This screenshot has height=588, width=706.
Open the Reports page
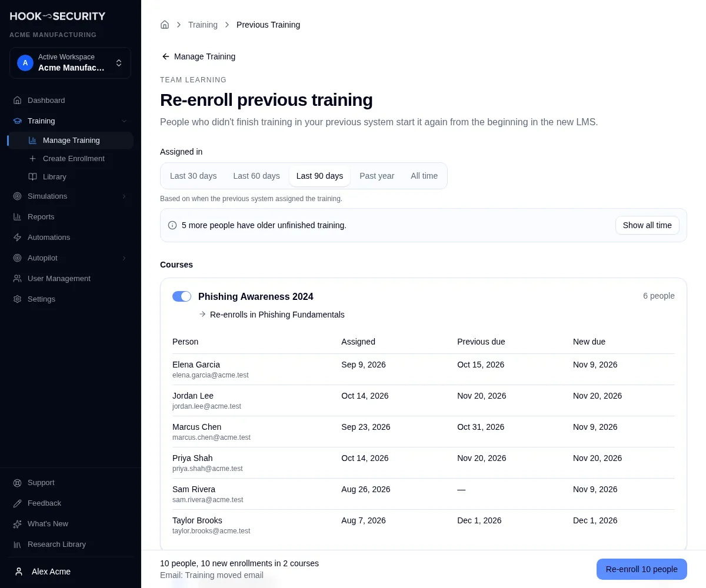(x=71, y=217)
